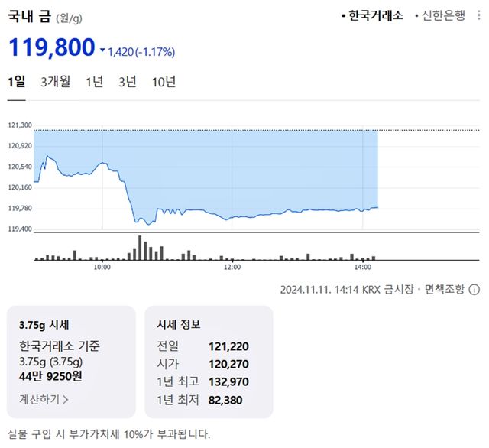Click the down-triangle price change indicator

[x=102, y=51]
